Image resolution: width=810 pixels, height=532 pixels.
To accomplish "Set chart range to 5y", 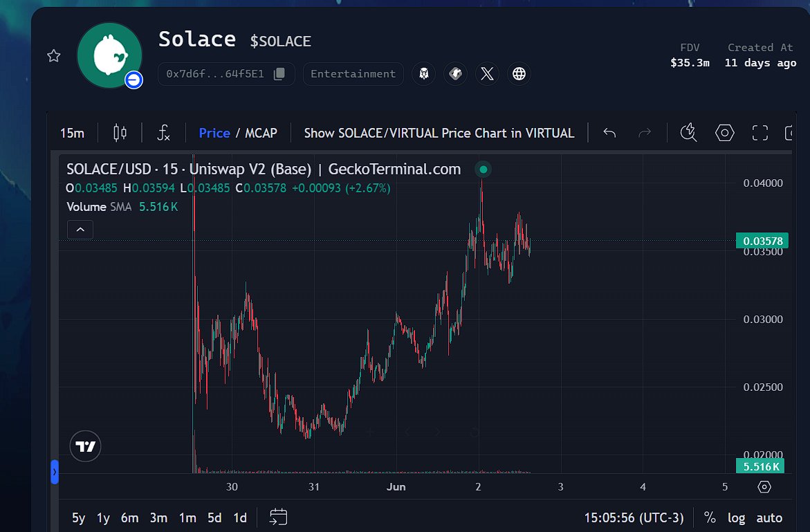I will (79, 517).
